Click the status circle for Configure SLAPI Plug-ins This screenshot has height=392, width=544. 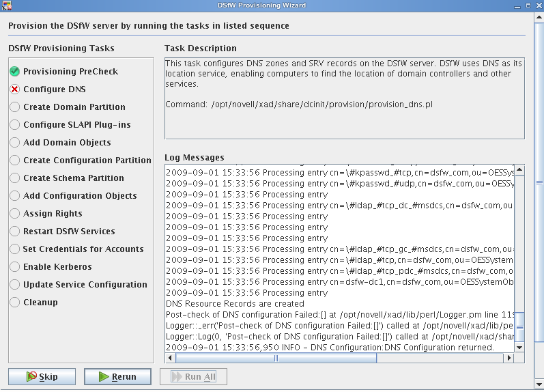click(x=14, y=125)
